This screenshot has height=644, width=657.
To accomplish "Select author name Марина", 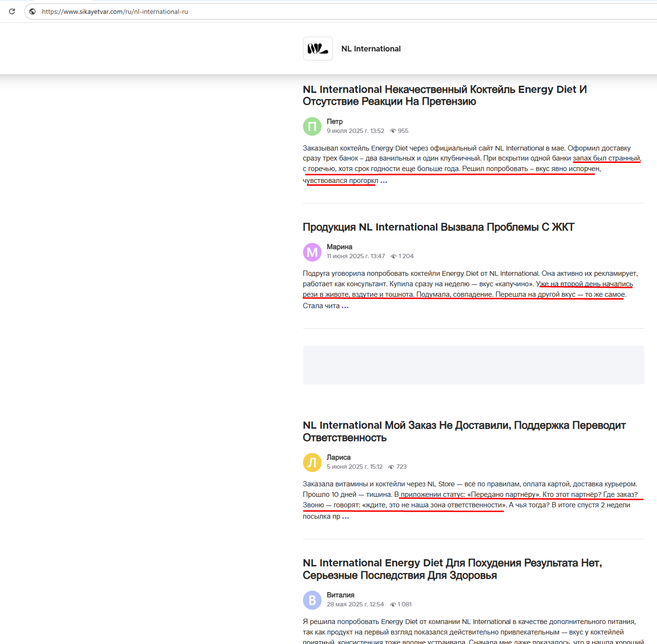I will point(339,247).
